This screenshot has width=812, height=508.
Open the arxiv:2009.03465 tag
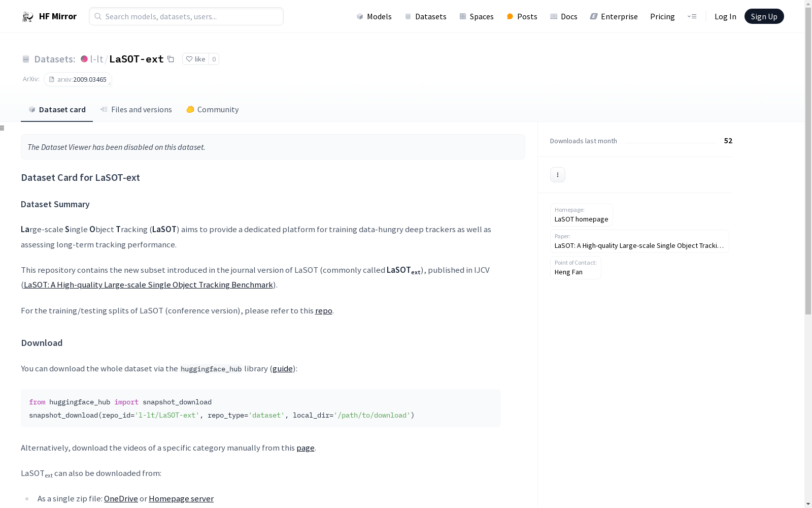click(x=78, y=79)
